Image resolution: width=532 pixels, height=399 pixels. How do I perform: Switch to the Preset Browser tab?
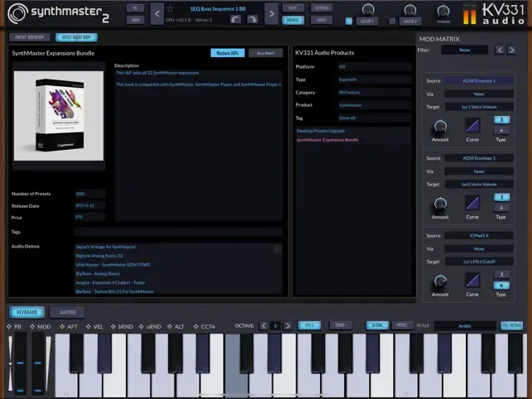(30, 37)
